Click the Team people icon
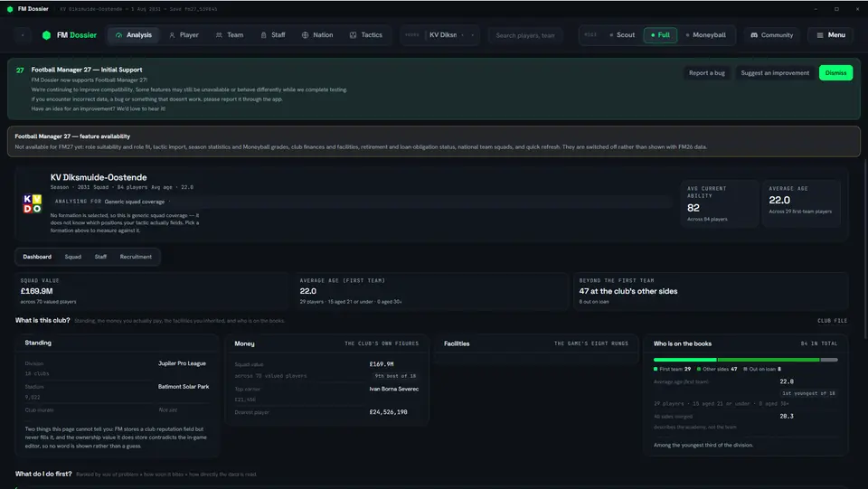This screenshot has height=489, width=868. click(219, 35)
